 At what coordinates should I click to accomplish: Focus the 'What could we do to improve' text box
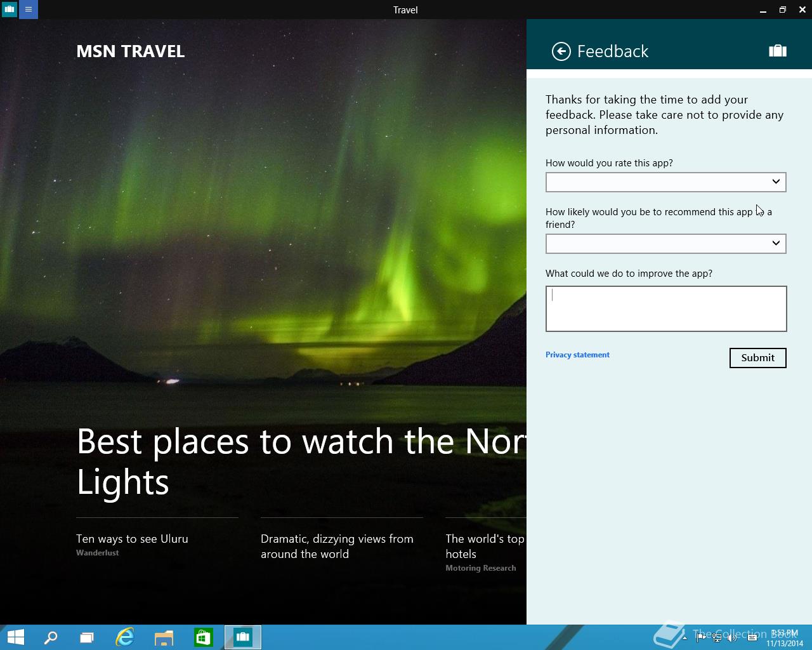click(666, 308)
